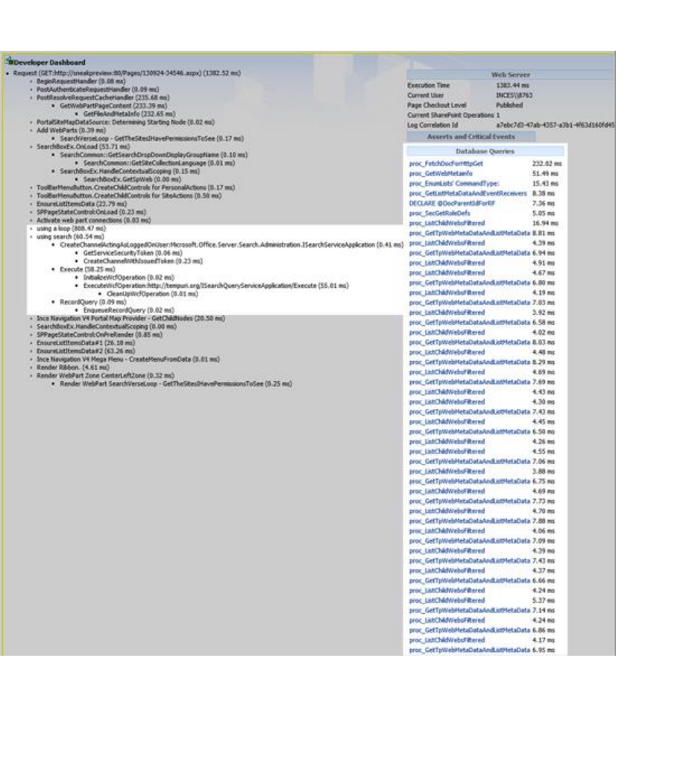Image resolution: width=692 pixels, height=784 pixels.
Task: Click the Log Correlation Id value
Action: 556,125
